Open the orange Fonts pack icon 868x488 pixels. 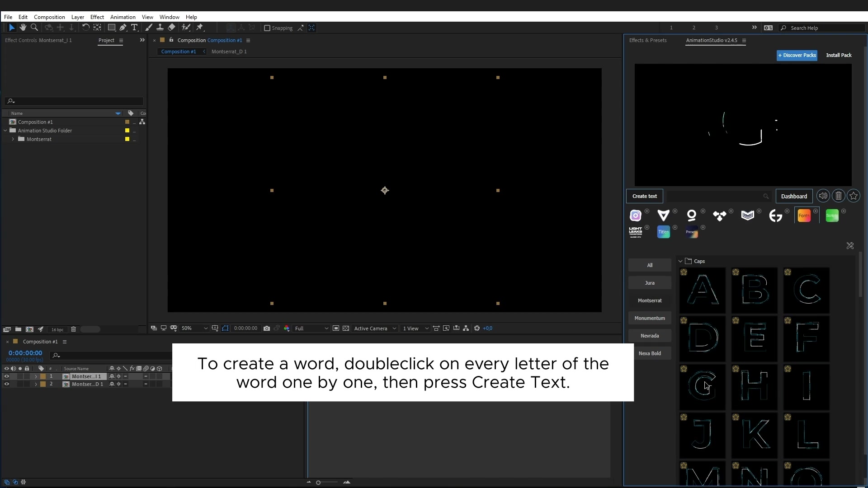tap(804, 216)
